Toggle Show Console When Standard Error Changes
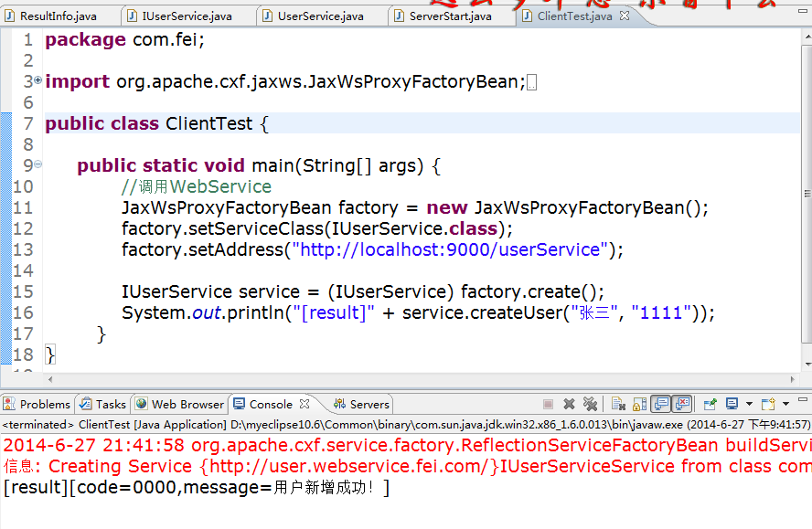 [682, 404]
